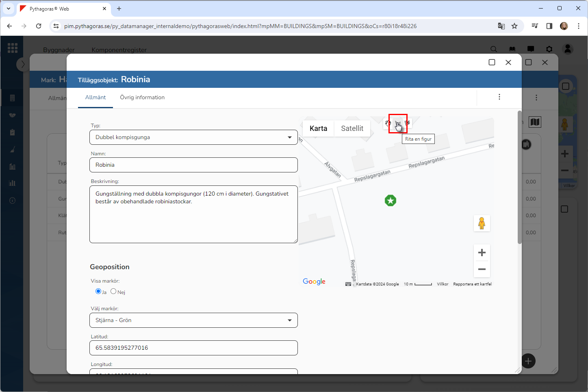
Task: Switch to Övrig information tab
Action: tap(142, 98)
